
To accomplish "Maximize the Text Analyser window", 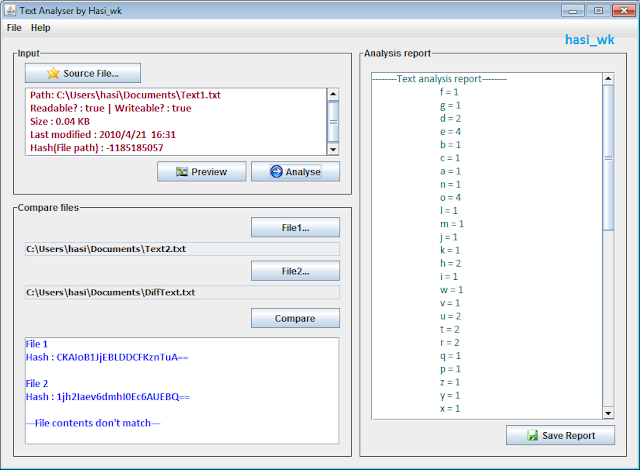I will click(598, 11).
